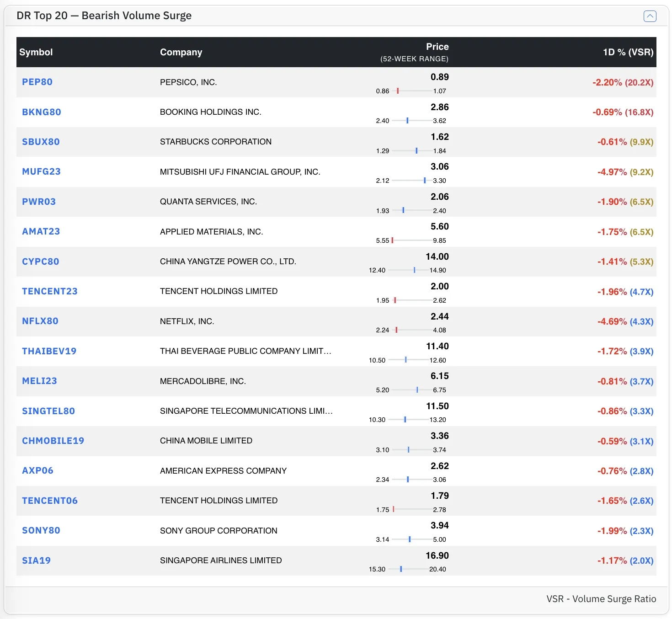The height and width of the screenshot is (619, 672).
Task: Open the PWR03 symbol link
Action: point(39,202)
